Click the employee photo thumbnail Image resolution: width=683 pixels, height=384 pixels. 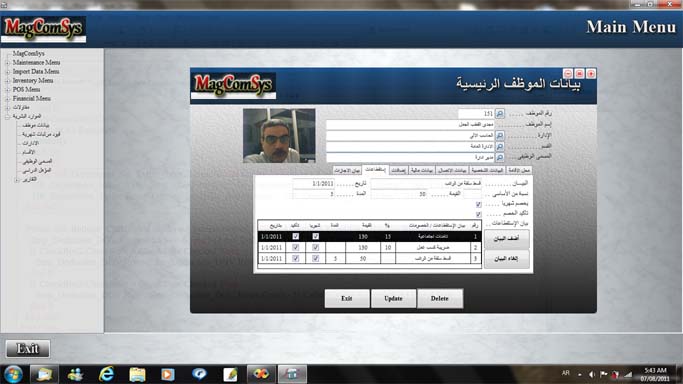pyautogui.click(x=279, y=135)
